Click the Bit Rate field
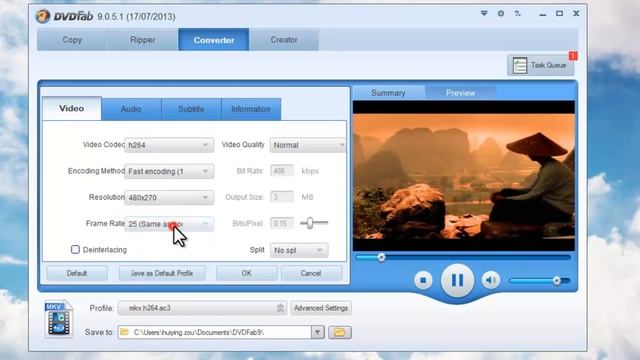640x360 pixels. click(x=282, y=171)
